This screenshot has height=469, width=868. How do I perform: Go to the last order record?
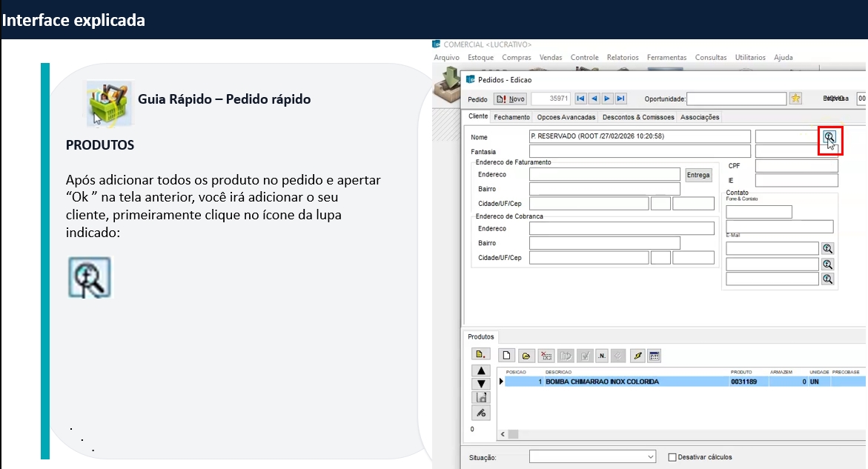[x=620, y=99]
